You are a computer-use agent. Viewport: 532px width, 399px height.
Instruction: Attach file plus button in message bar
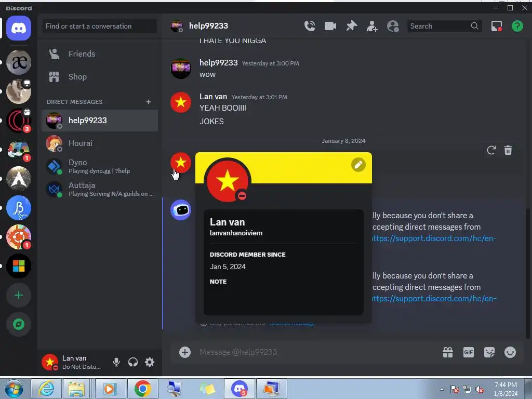[x=185, y=352]
